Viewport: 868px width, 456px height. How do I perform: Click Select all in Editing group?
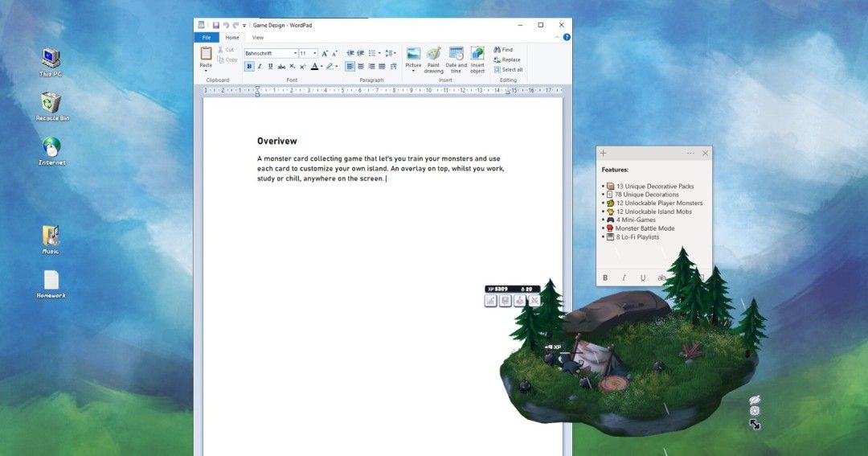coord(508,70)
